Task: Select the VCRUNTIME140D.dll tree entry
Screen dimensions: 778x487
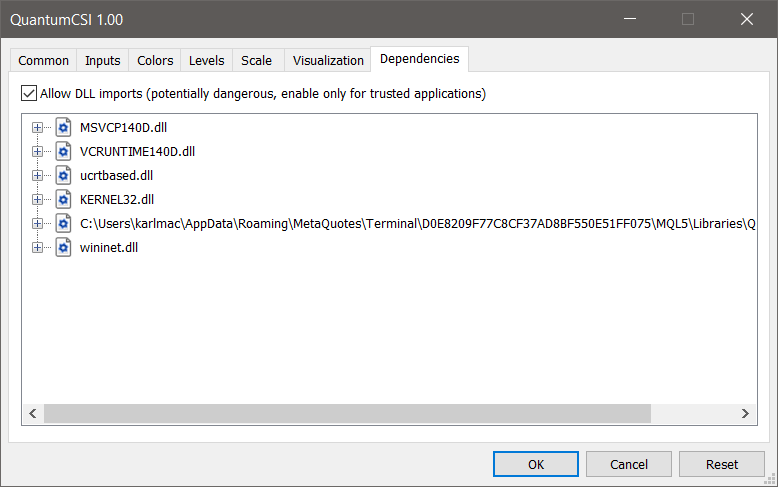Action: tap(137, 152)
